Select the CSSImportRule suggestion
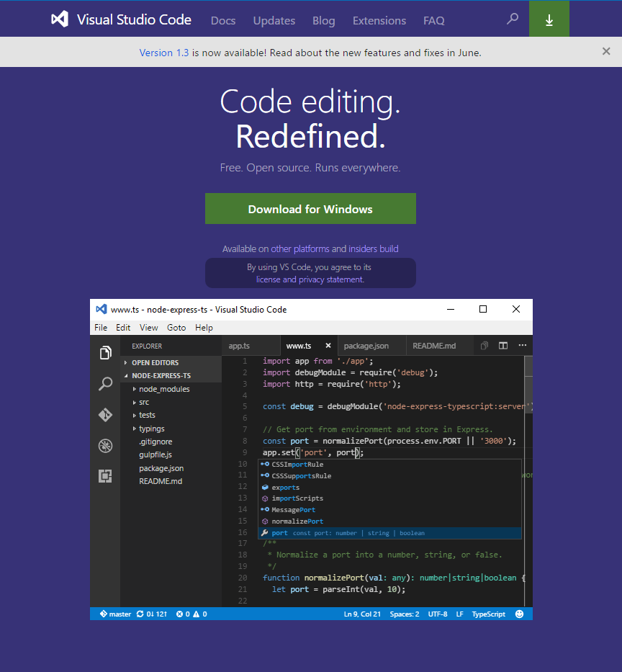 (389, 464)
